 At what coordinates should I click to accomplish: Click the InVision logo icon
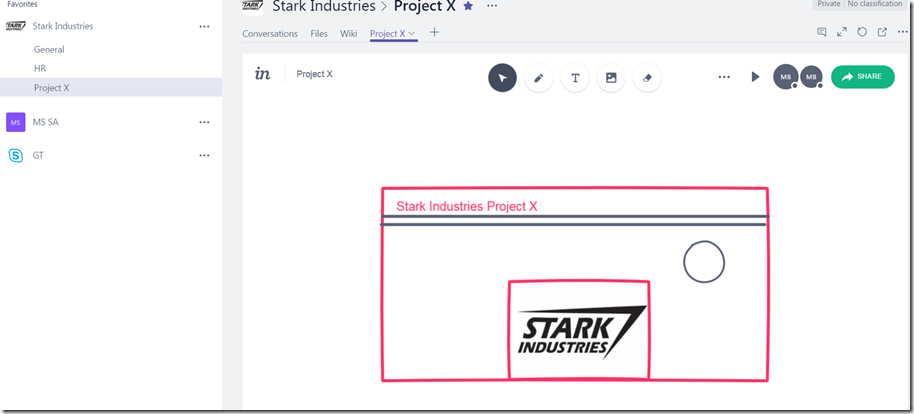(x=263, y=74)
